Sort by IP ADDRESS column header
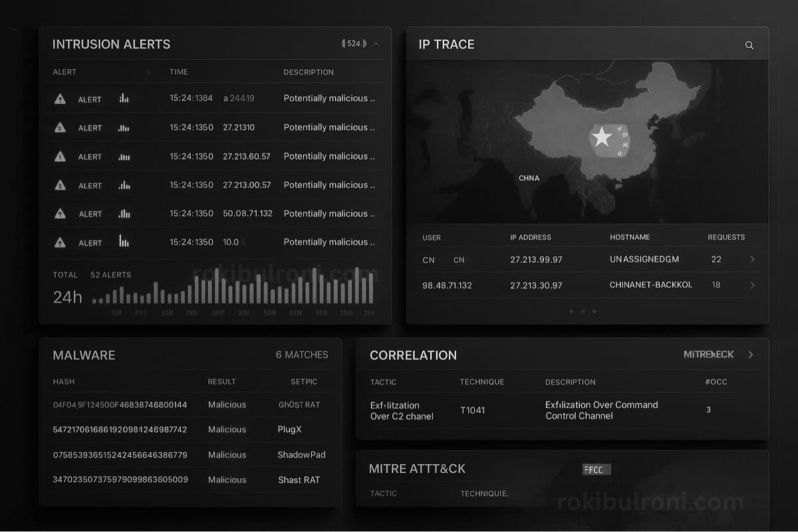798x532 pixels. point(531,237)
